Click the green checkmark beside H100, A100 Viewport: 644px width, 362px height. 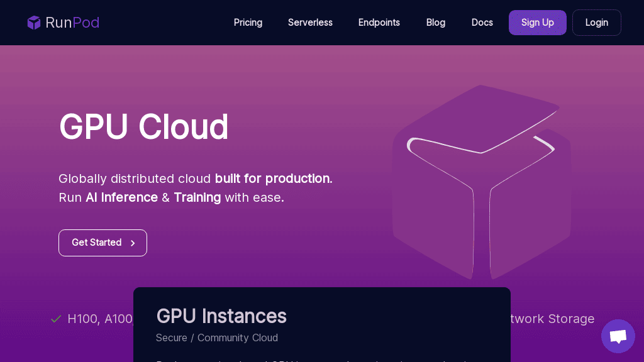(x=55, y=319)
